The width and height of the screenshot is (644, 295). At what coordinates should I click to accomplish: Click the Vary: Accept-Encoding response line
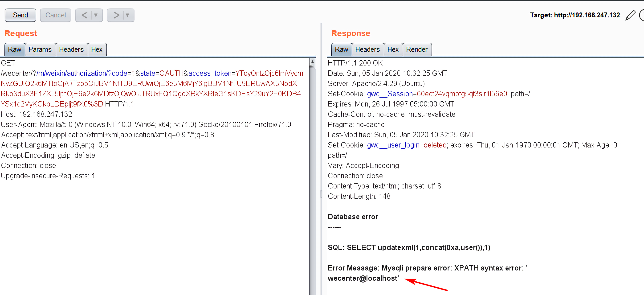pos(363,166)
